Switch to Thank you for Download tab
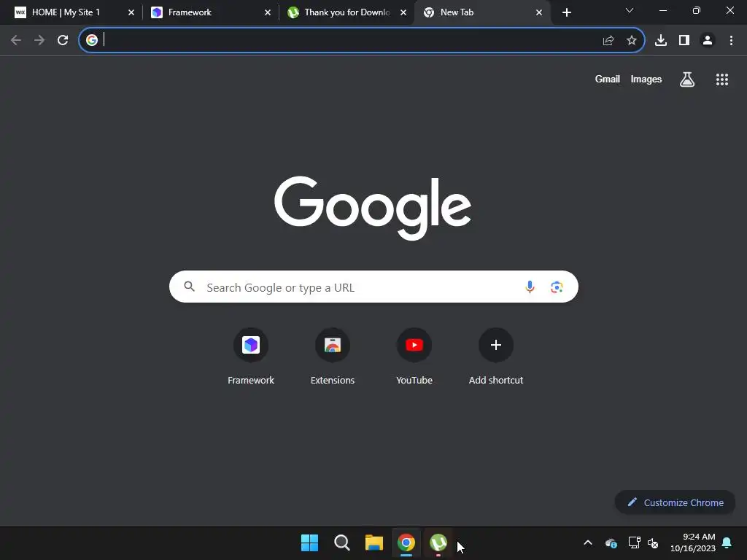This screenshot has width=747, height=560. coord(347,12)
